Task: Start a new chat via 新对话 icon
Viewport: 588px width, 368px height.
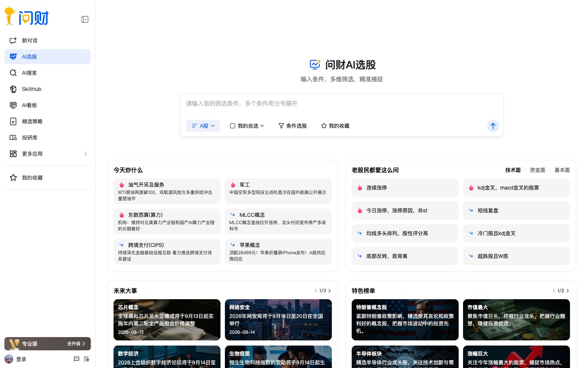Action: [x=13, y=40]
